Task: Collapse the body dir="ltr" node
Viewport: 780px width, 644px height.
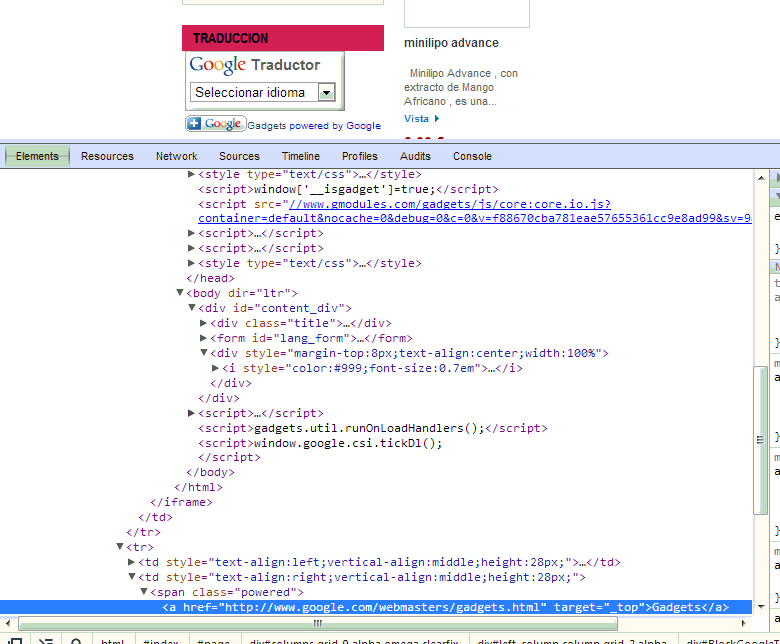Action: (180, 292)
